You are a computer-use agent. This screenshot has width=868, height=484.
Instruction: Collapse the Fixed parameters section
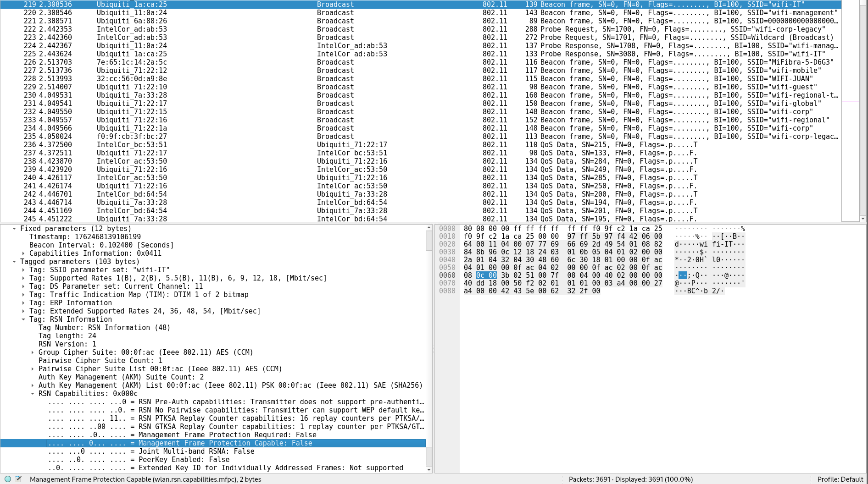coord(14,229)
